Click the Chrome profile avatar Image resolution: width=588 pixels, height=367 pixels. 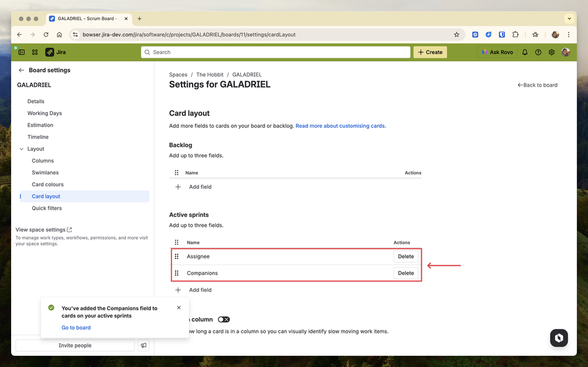(x=555, y=35)
